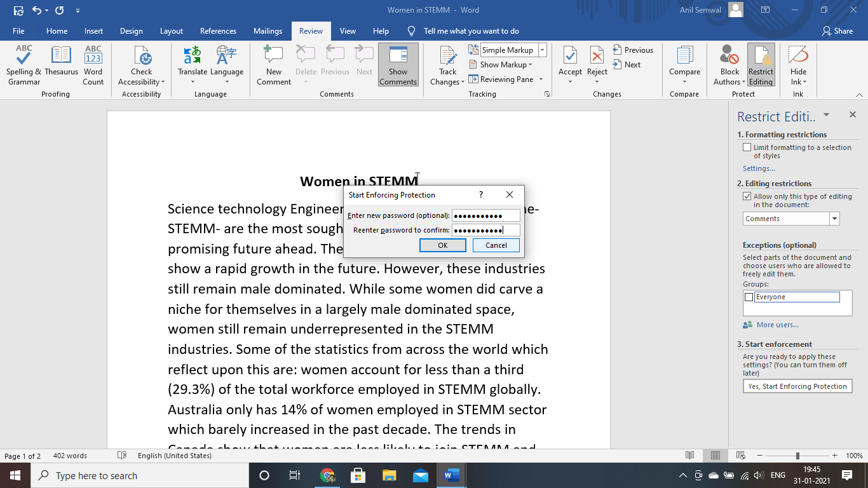
Task: Click the zoom slider in status bar
Action: coord(797,456)
